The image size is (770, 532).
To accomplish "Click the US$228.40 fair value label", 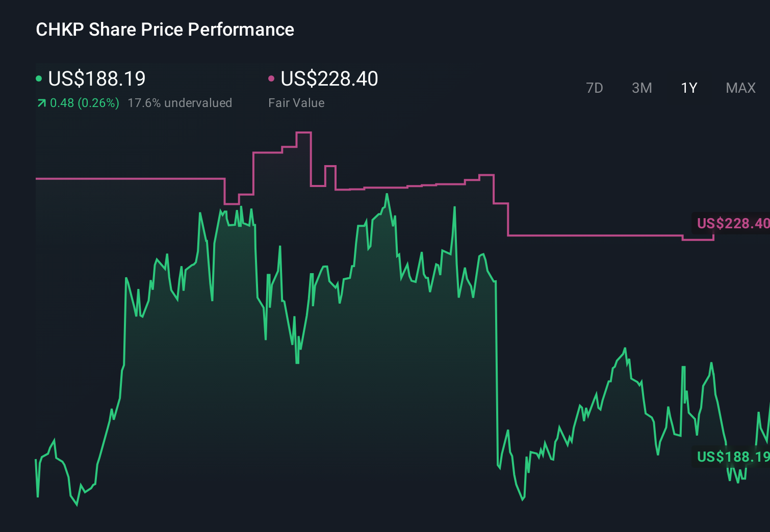I will point(329,79).
